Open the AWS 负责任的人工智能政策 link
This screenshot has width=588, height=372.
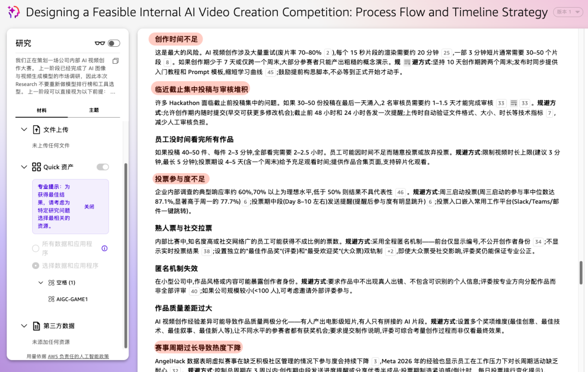(x=78, y=357)
